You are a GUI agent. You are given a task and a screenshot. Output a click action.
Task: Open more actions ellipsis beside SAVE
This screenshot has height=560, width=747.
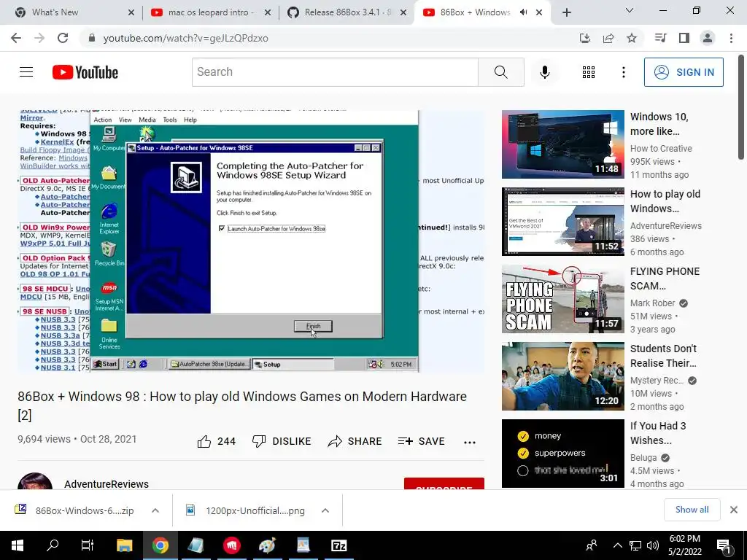coord(470,443)
